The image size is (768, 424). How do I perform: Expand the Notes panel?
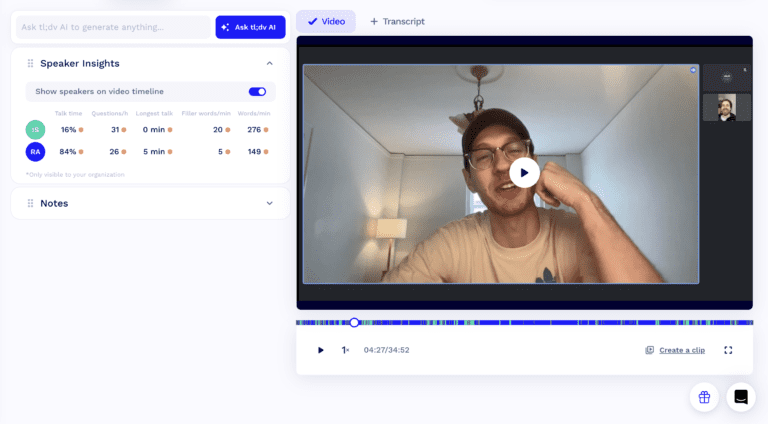point(269,203)
